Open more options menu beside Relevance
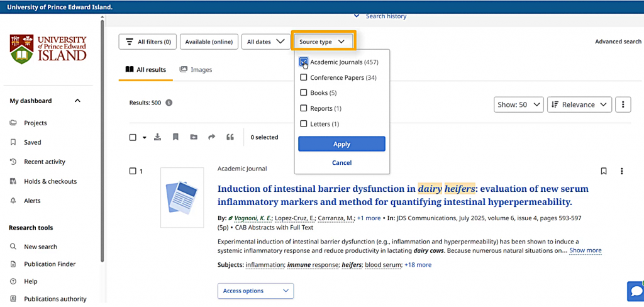This screenshot has height=307, width=644. point(623,104)
